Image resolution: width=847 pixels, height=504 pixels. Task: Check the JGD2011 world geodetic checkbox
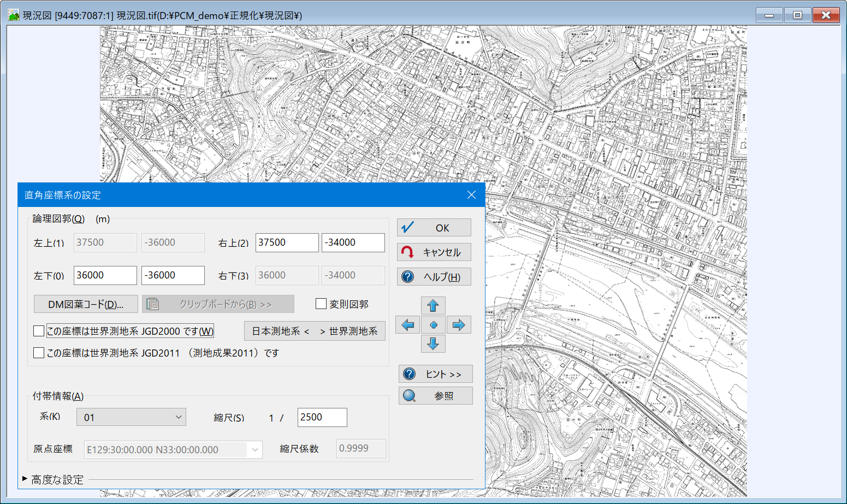tap(39, 353)
